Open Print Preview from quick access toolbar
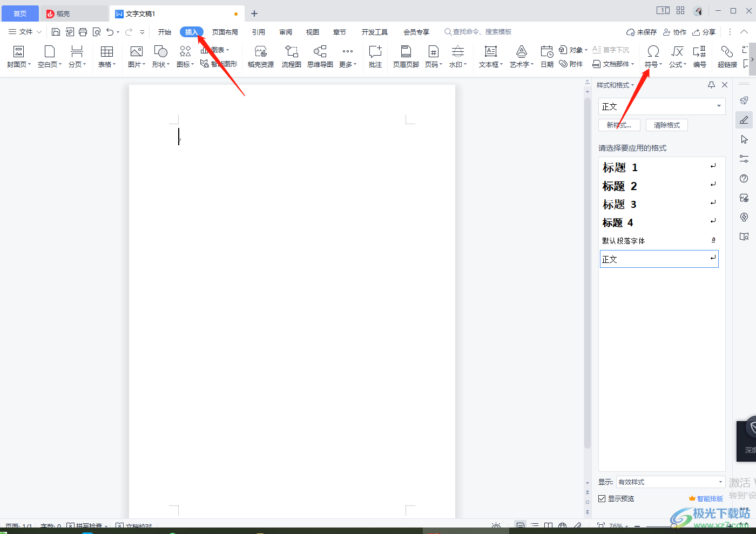 click(97, 32)
